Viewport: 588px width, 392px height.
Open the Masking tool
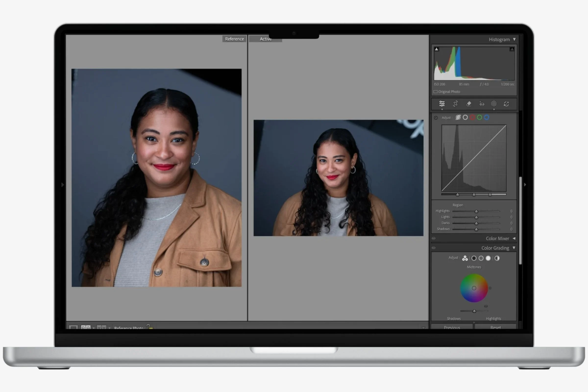coord(494,103)
